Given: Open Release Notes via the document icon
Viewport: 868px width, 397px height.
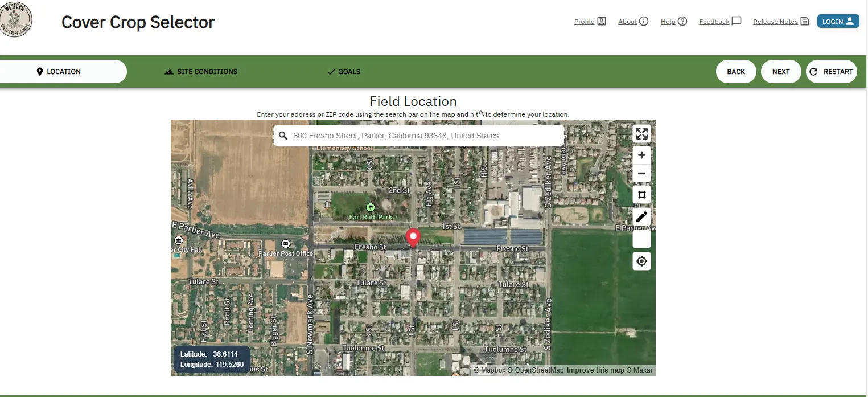Looking at the screenshot, I should tap(806, 21).
